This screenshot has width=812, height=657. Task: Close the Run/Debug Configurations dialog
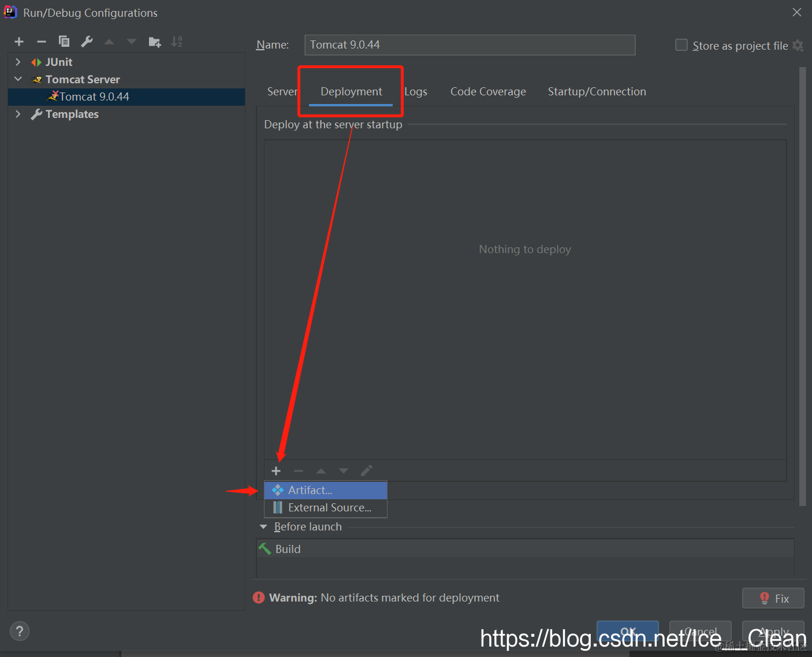coord(797,12)
